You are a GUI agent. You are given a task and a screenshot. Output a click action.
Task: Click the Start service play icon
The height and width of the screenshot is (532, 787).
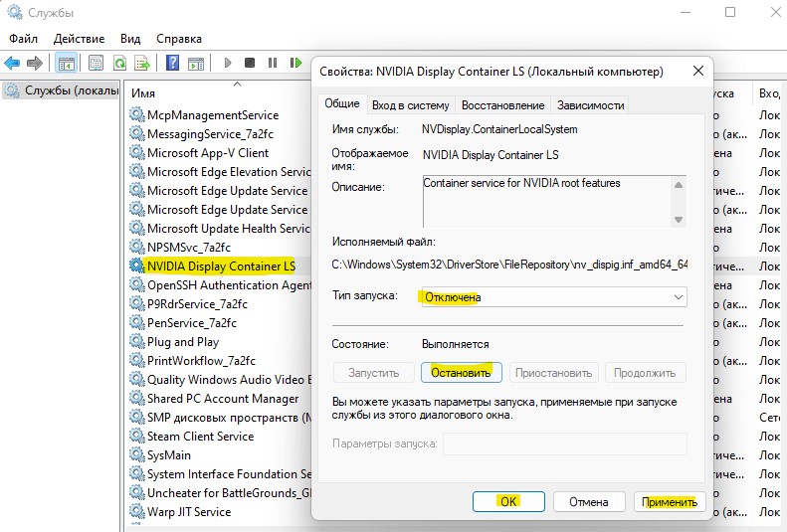[x=228, y=63]
